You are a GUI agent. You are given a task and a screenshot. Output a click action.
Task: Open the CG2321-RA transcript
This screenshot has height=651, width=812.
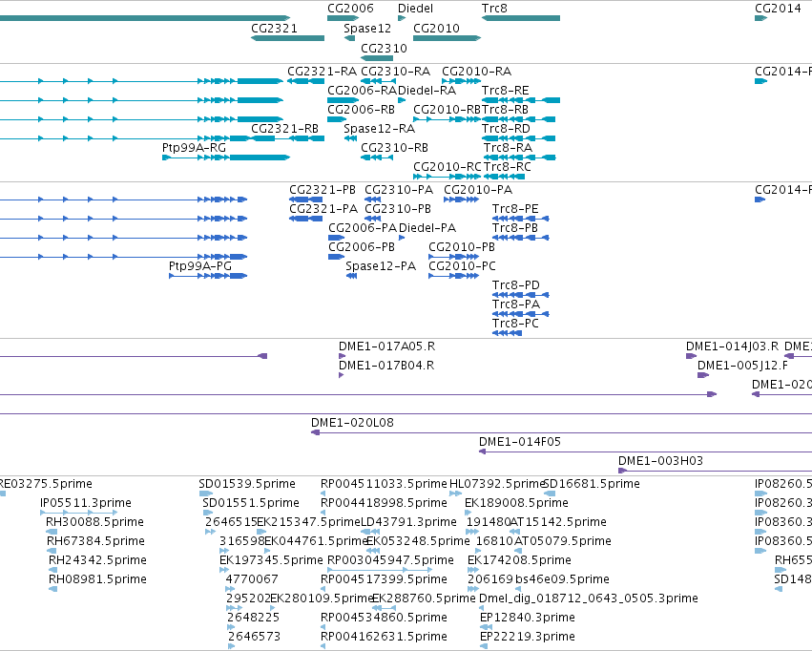tap(305, 81)
